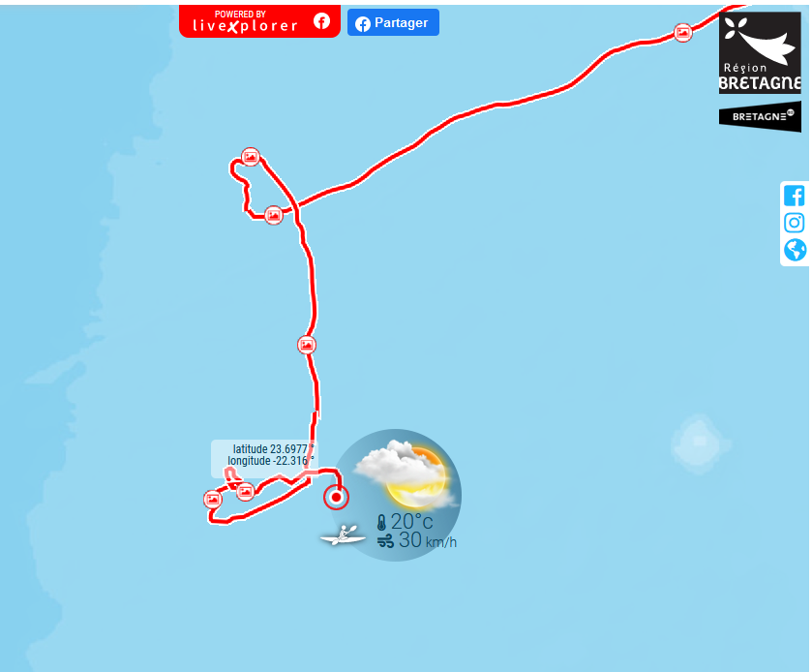Image resolution: width=812 pixels, height=672 pixels.
Task: Click the Powered by livexplorer logo
Action: pyautogui.click(x=245, y=21)
